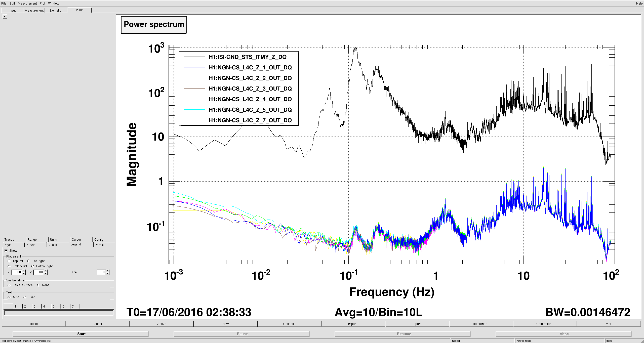Click the Reset plot button
Image resolution: width=644 pixels, height=343 pixels.
coord(34,324)
